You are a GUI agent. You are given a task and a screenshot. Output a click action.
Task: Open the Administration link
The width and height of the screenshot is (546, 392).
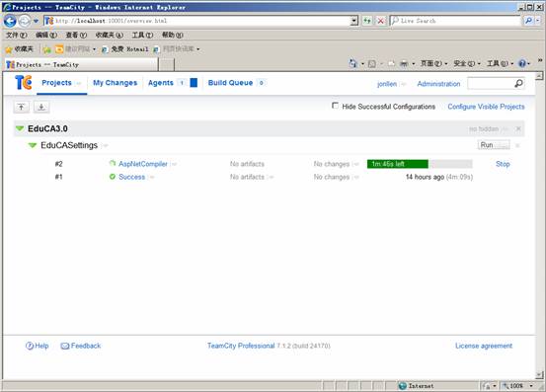[438, 84]
